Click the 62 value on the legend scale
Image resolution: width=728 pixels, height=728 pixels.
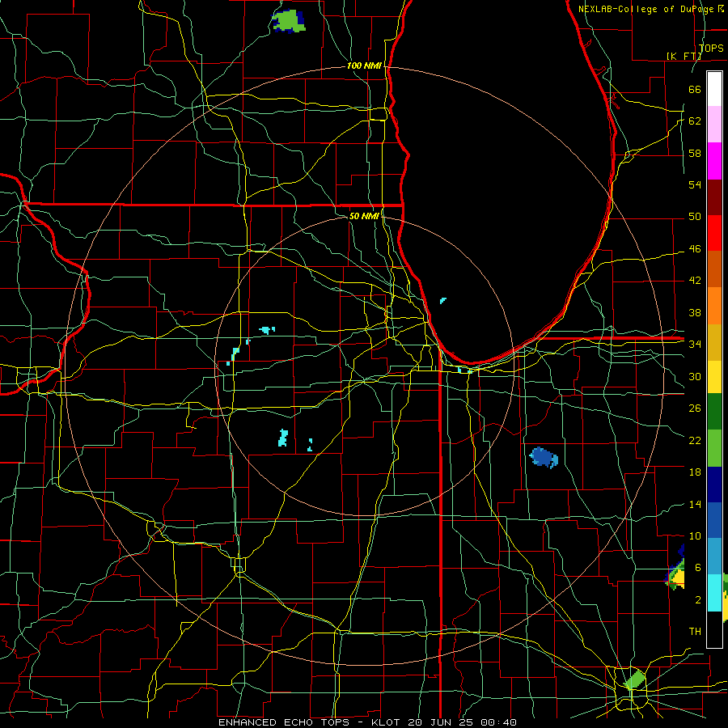pyautogui.click(x=695, y=121)
